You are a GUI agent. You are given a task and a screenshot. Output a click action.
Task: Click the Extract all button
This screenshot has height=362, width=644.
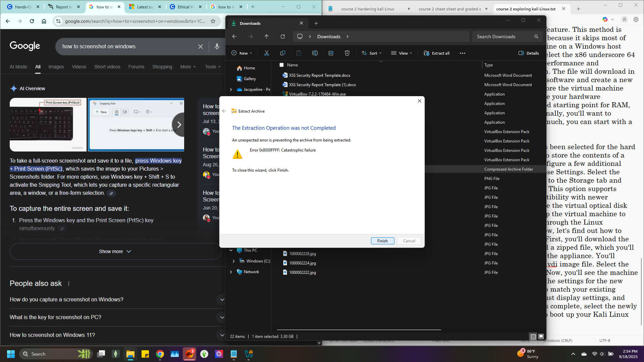point(437,53)
